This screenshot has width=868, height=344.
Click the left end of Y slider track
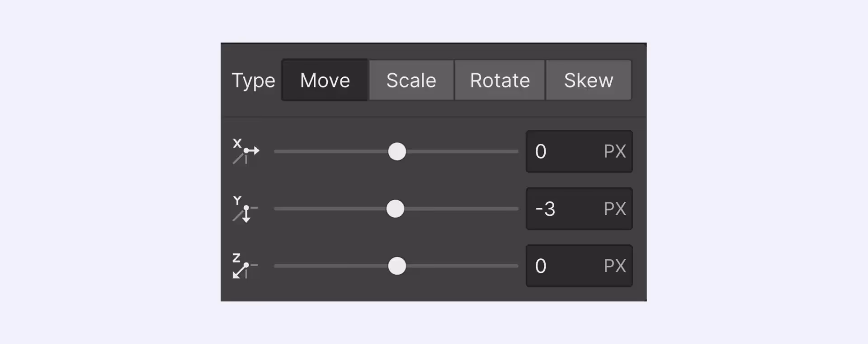[x=278, y=209]
